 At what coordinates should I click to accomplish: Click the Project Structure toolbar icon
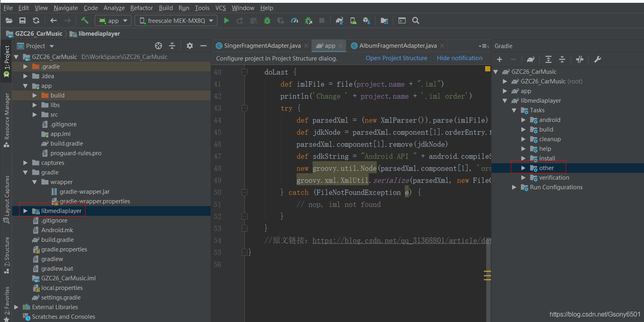click(x=384, y=20)
